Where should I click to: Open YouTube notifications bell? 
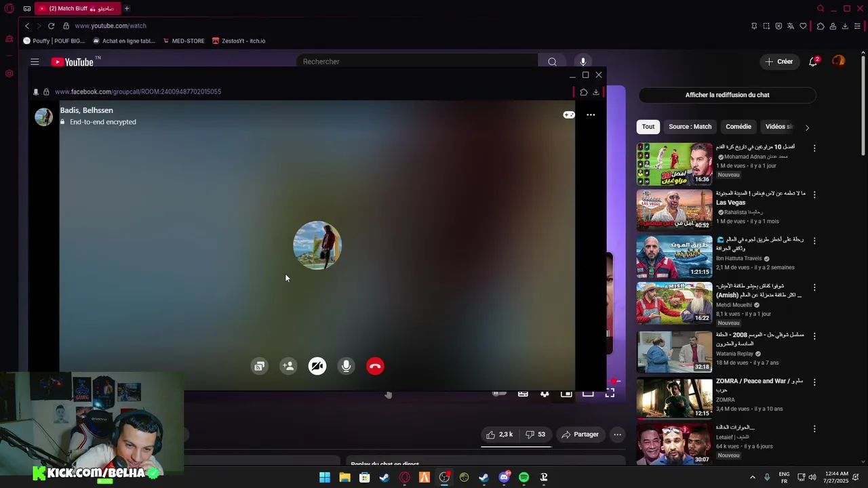[x=813, y=62]
